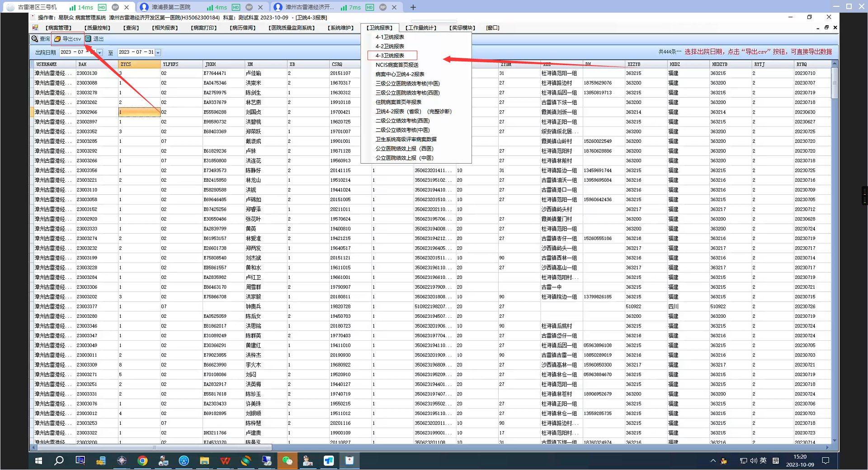Image resolution: width=868 pixels, height=470 pixels.
Task: Open WPS Office from the taskbar
Action: (x=225, y=461)
